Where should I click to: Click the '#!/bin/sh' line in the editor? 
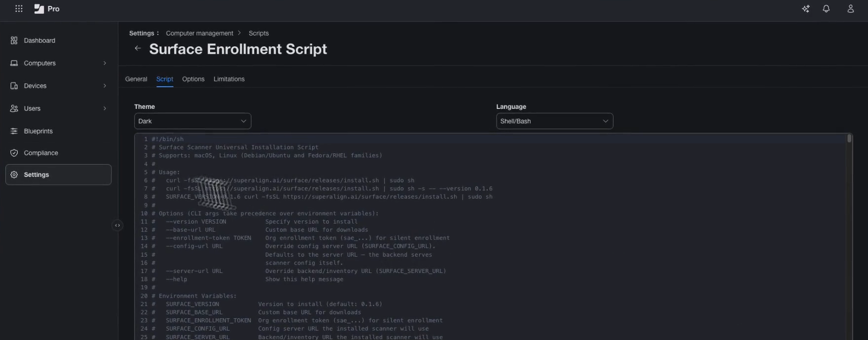tap(168, 139)
